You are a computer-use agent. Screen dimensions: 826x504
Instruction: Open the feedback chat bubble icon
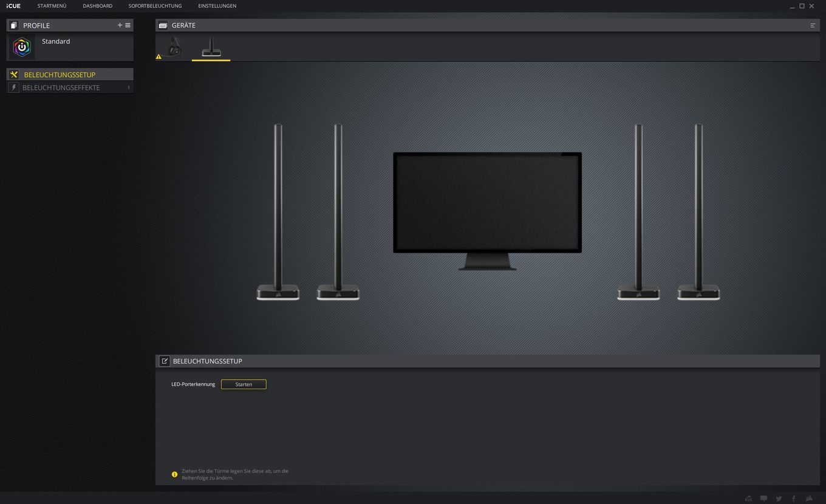(x=763, y=499)
